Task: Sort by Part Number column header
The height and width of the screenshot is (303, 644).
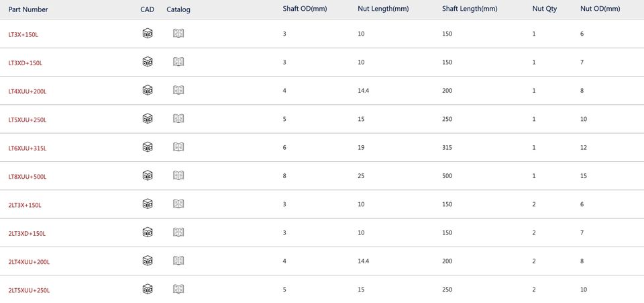Action: [28, 9]
